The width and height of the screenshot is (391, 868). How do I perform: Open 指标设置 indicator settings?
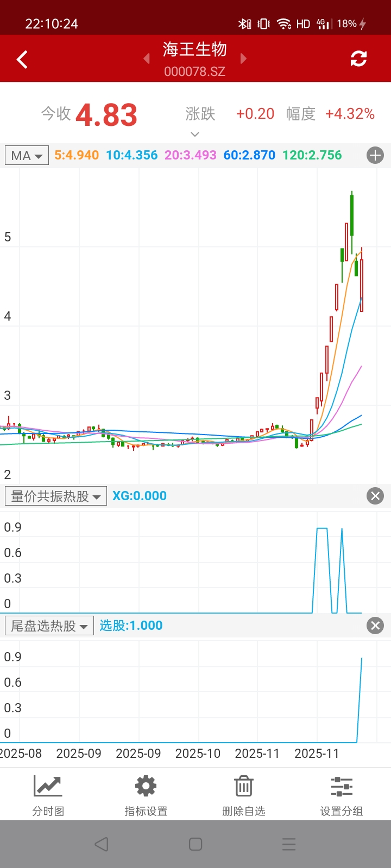click(146, 794)
